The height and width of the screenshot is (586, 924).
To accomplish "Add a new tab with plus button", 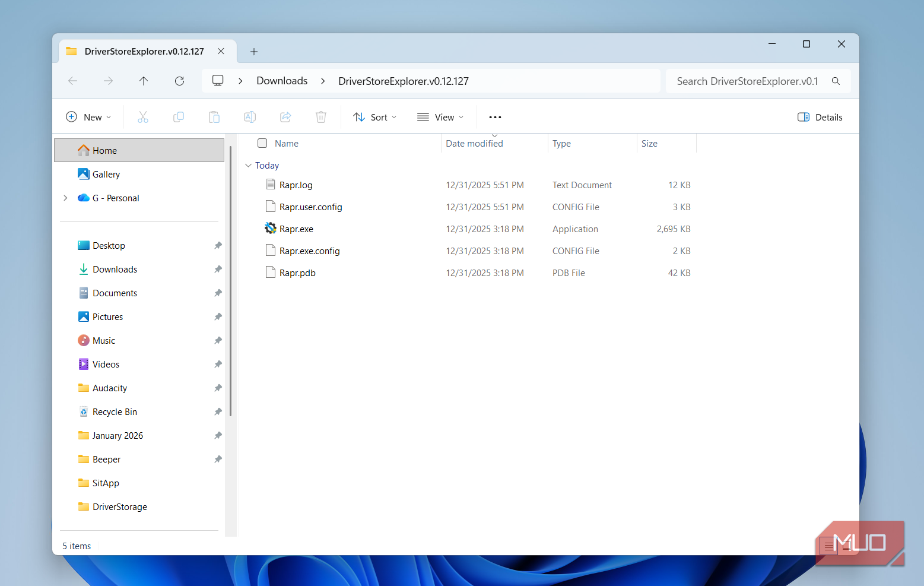I will click(254, 52).
